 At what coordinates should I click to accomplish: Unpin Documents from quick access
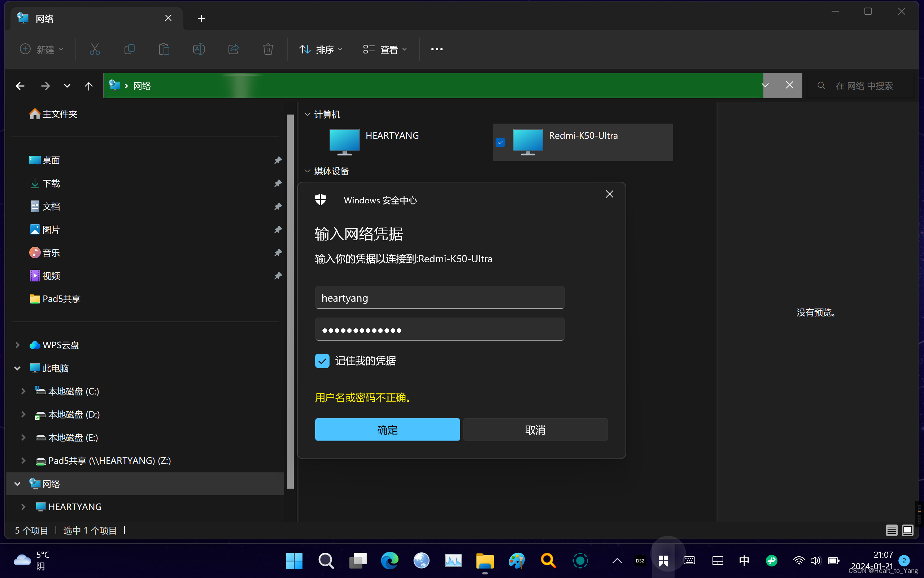click(x=278, y=206)
